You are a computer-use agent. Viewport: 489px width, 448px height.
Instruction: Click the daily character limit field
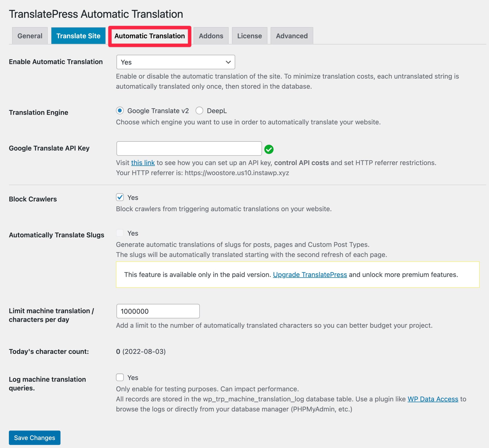(x=158, y=311)
